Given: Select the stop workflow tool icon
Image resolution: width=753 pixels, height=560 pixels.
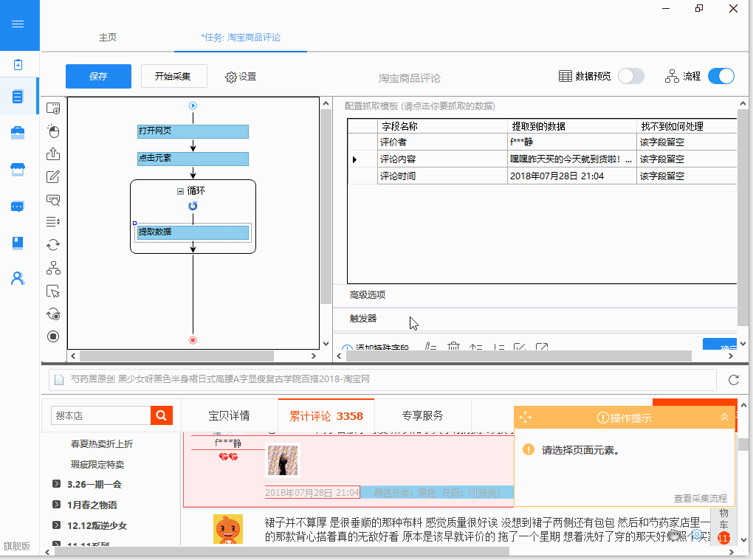Looking at the screenshot, I should [53, 336].
